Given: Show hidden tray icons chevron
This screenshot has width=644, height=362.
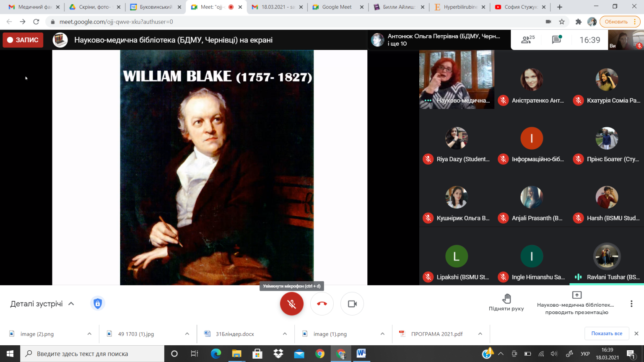Looking at the screenshot, I should pos(501,354).
